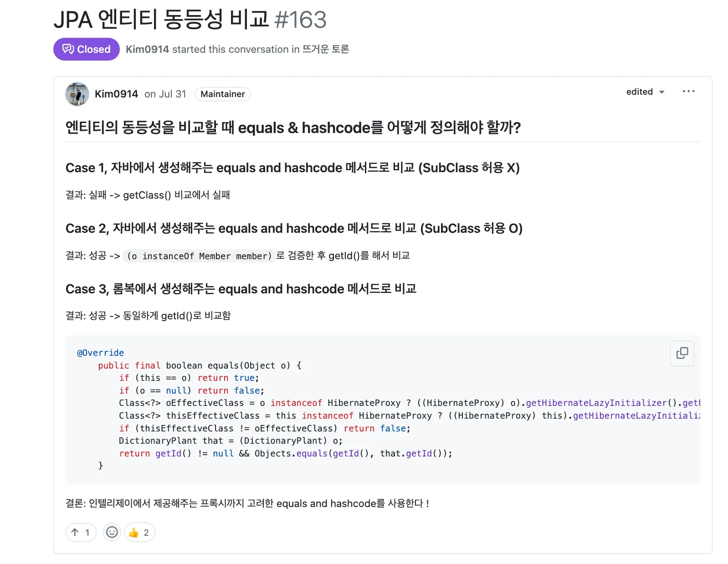Viewport: 728px width, 564px height.
Task: Open the 뜨거운 토론 discussion category
Action: tap(326, 49)
